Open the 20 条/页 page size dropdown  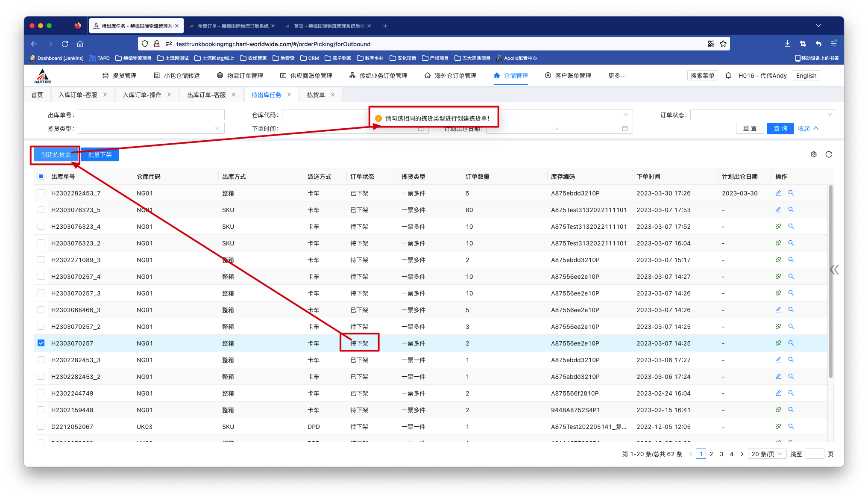tap(767, 454)
